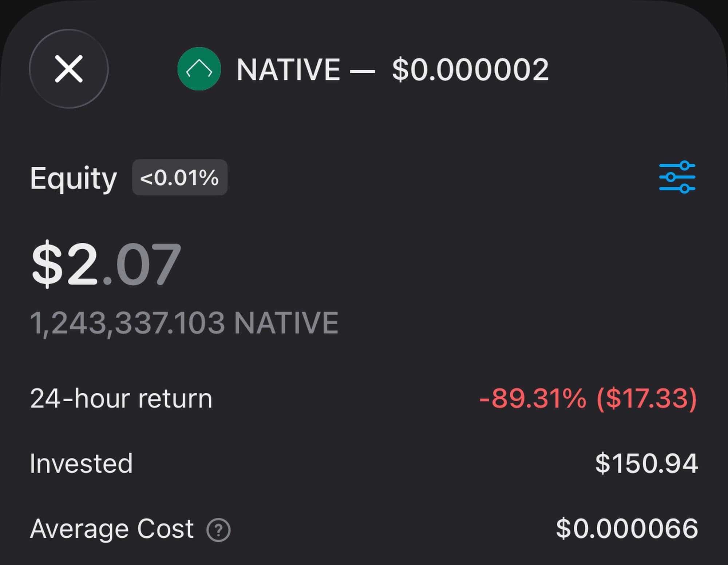Click the white $2 equity dollar amount
The width and height of the screenshot is (728, 565).
65,263
